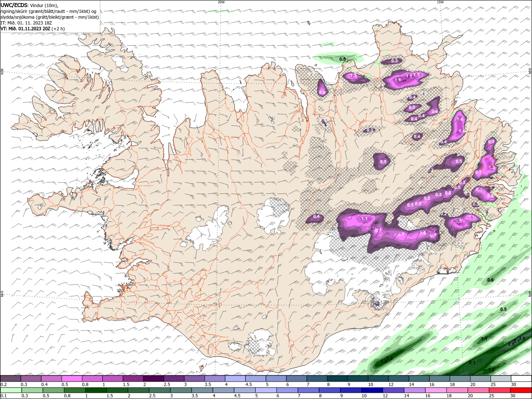Screen dimensions: 532x399
Task: Select the dark plum 2 swatch in the purple legend
Action: 153,378
